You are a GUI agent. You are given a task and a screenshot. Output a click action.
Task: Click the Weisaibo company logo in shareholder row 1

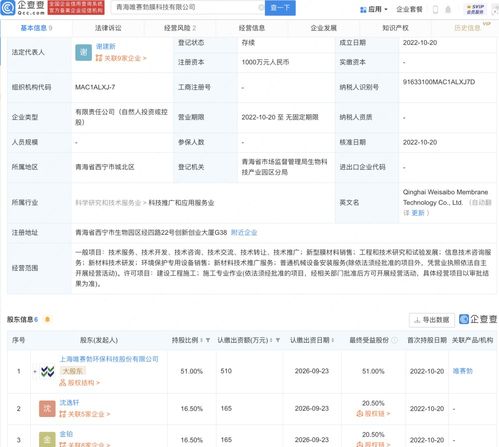coord(47,371)
